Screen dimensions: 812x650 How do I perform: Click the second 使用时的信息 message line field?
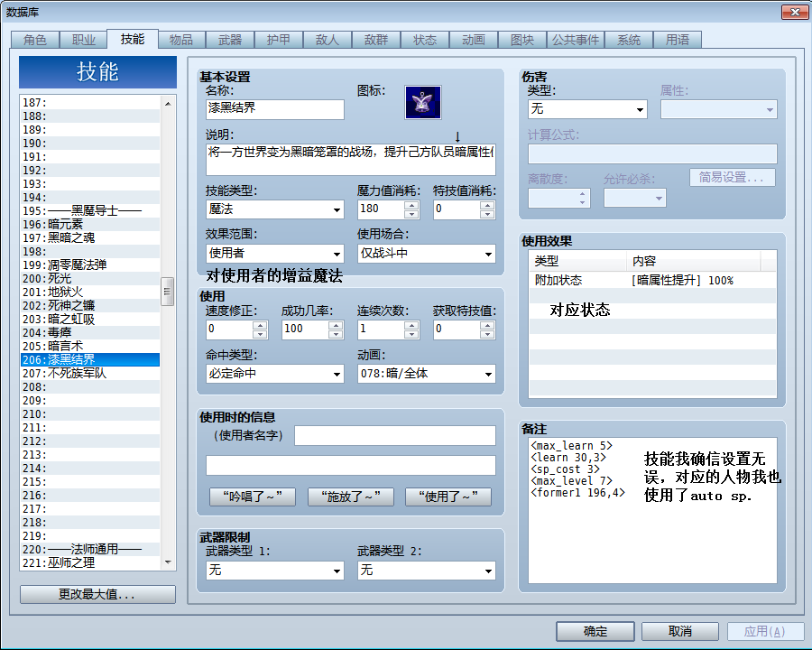pos(351,466)
